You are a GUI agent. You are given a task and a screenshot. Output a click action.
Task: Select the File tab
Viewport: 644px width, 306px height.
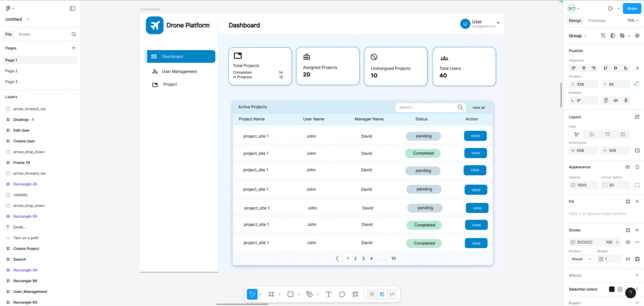pyautogui.click(x=9, y=35)
